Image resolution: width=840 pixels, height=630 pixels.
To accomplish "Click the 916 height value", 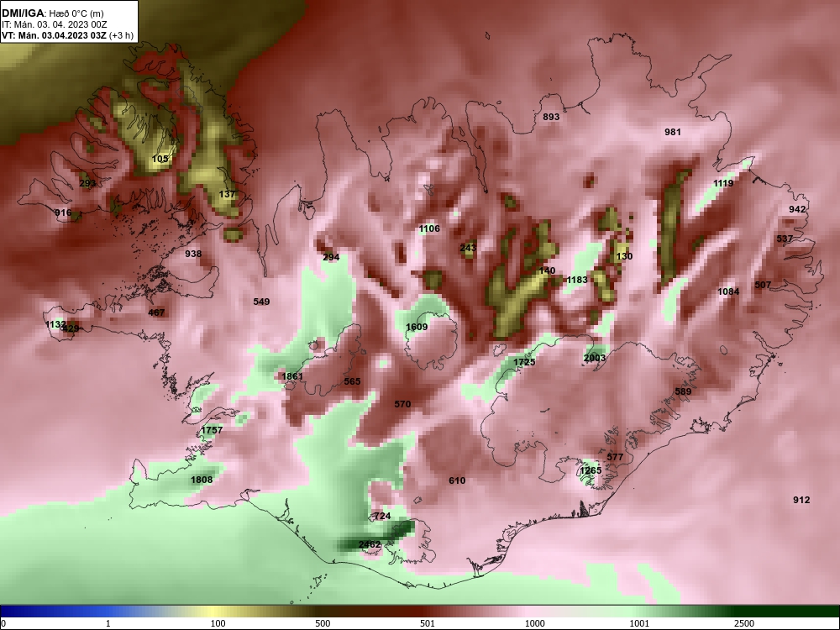I will 63,213.
